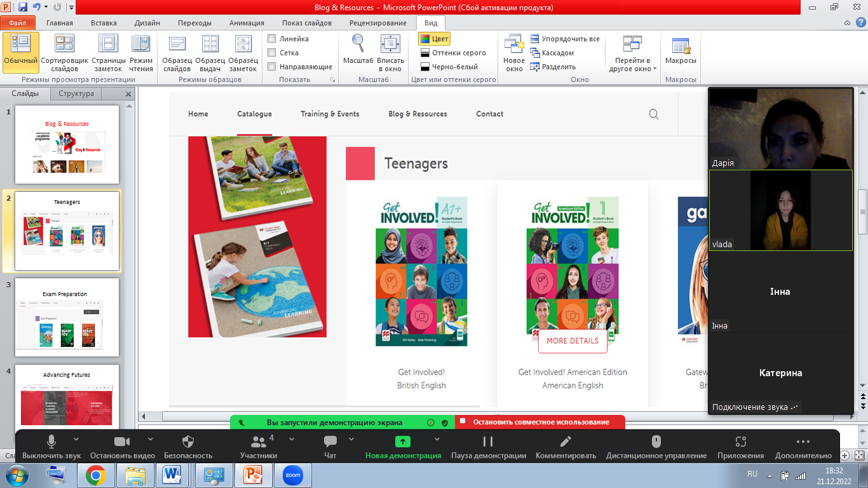Viewport: 868px width, 488px height.
Task: Open Zoom Security options (Безопасность)
Action: pyautogui.click(x=188, y=448)
